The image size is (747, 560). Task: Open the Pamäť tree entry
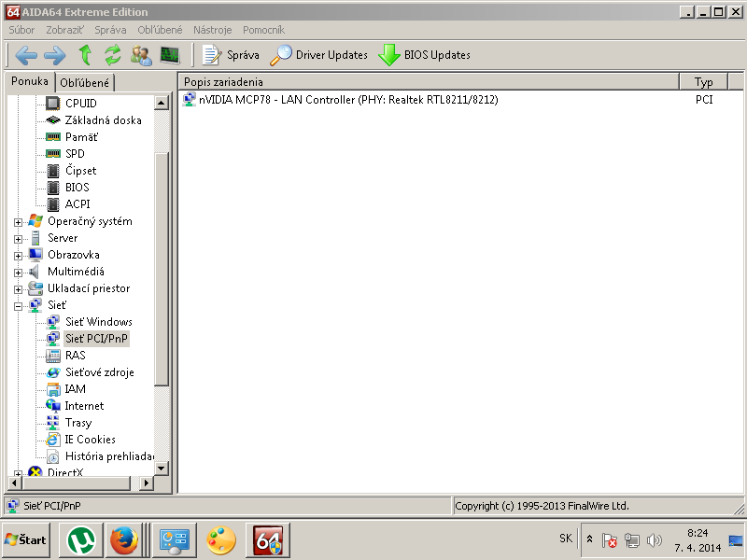[x=81, y=137]
